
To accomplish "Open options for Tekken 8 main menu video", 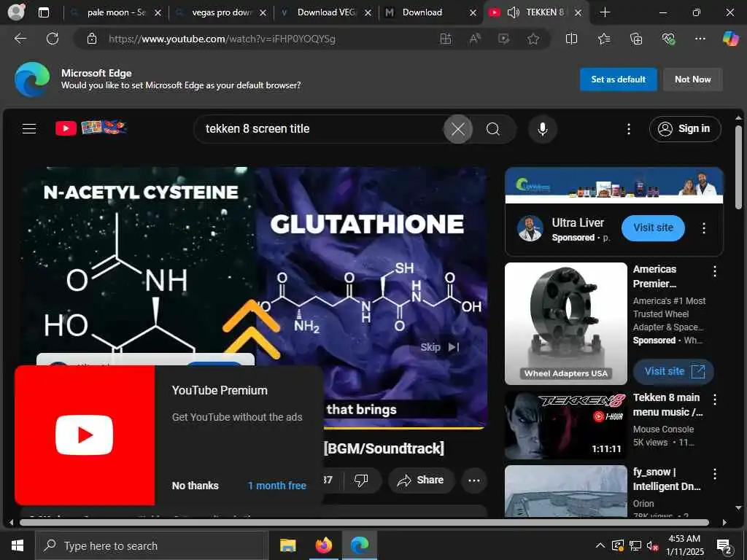I will (x=715, y=399).
